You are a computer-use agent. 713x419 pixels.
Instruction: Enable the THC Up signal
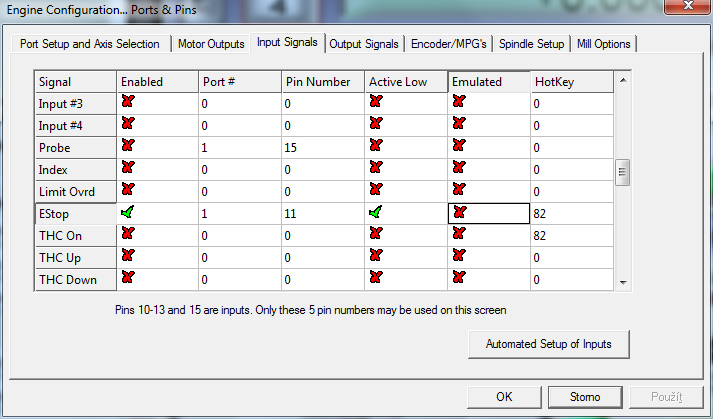click(x=127, y=256)
